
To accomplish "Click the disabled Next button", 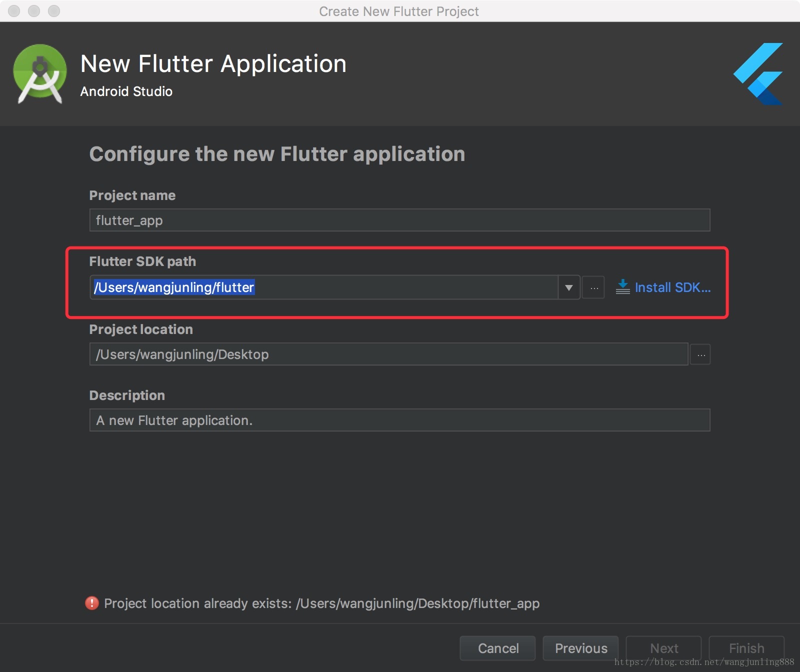I will click(664, 648).
